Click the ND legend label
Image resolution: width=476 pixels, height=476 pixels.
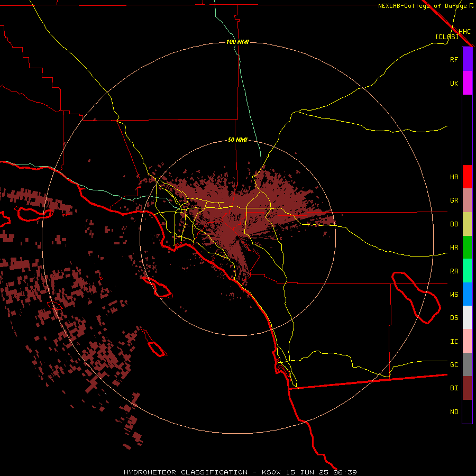[454, 412]
